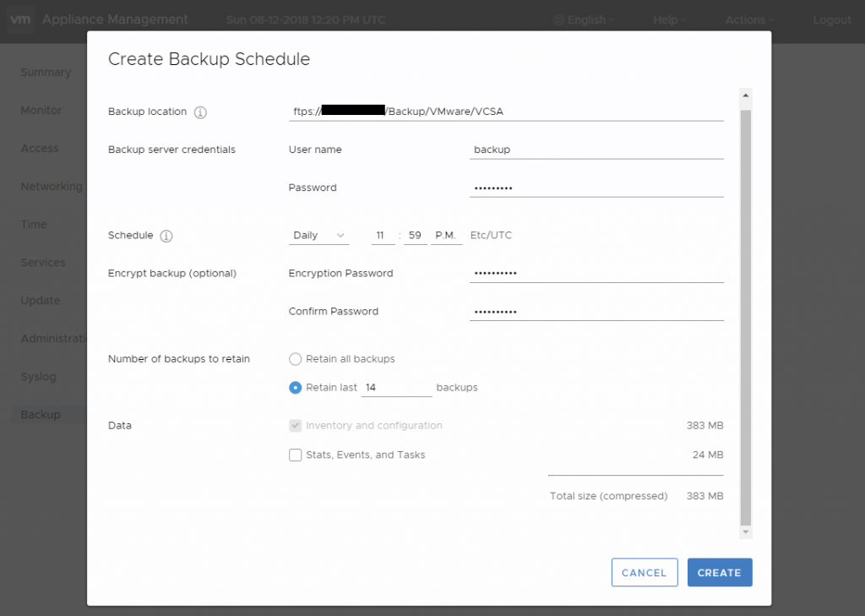This screenshot has width=865, height=616.
Task: Click the dialog vertical scrollbar thumb
Action: click(x=746, y=318)
